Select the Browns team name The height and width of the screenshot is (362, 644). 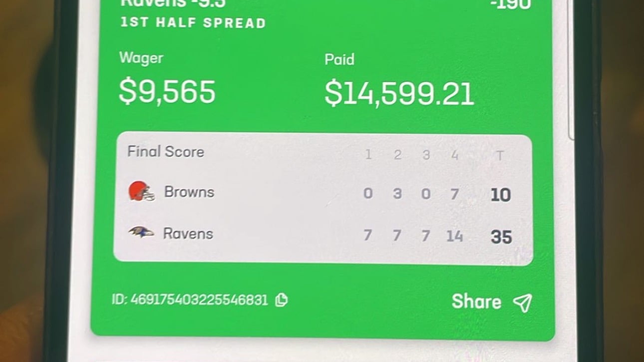[x=189, y=192]
